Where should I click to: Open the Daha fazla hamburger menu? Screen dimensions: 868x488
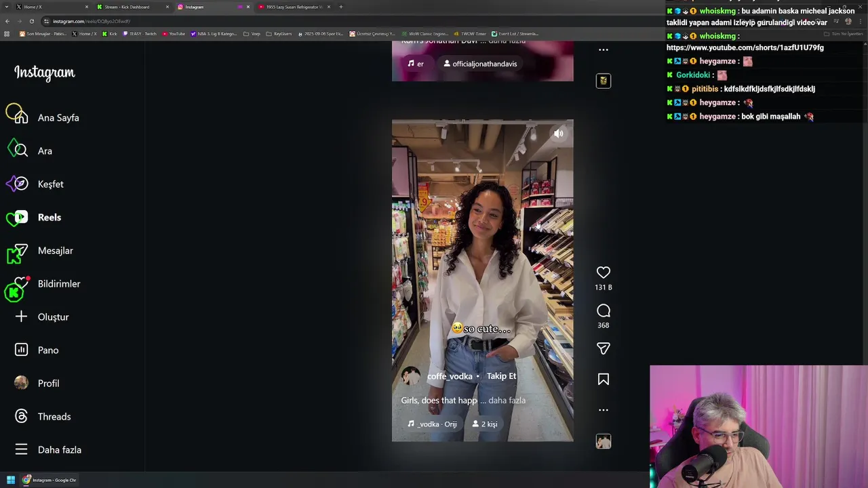[x=21, y=449]
